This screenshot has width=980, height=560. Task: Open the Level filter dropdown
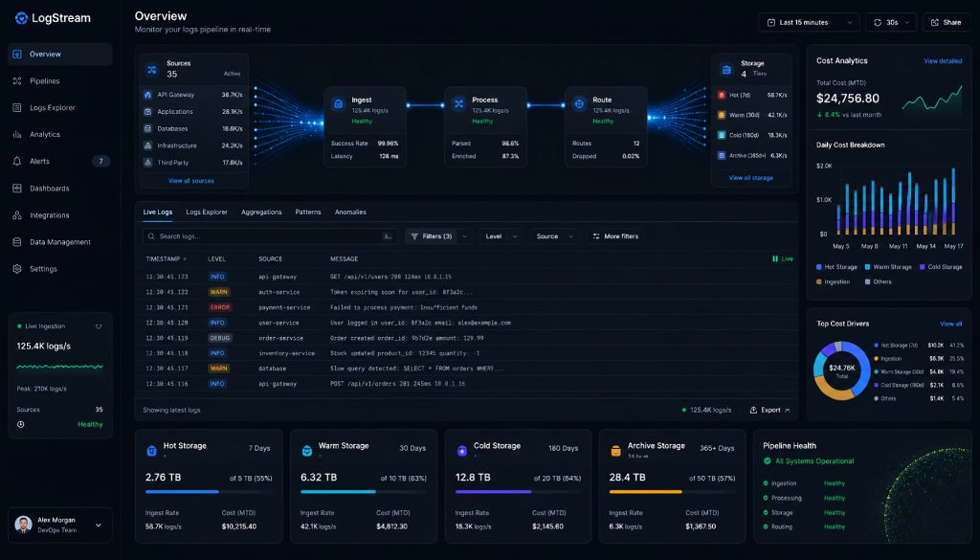(x=501, y=236)
